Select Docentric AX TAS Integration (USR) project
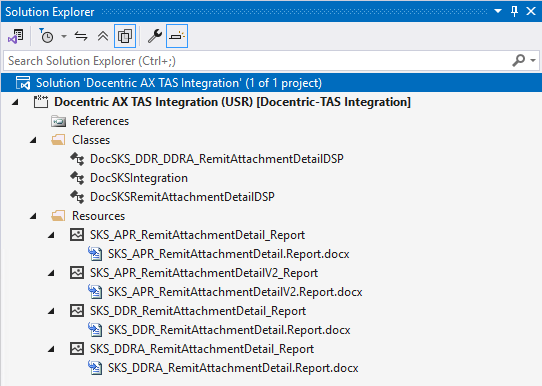This screenshot has width=542, height=386. 232,102
